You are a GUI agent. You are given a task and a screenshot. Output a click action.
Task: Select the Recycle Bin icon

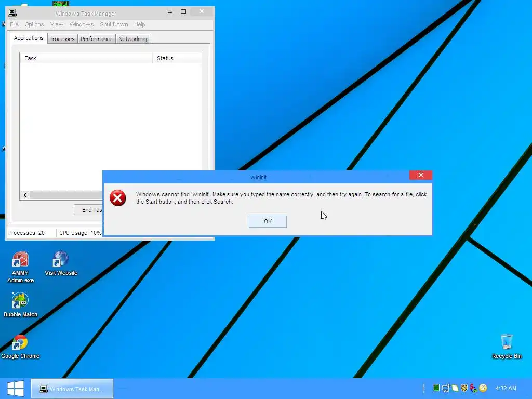pyautogui.click(x=507, y=347)
